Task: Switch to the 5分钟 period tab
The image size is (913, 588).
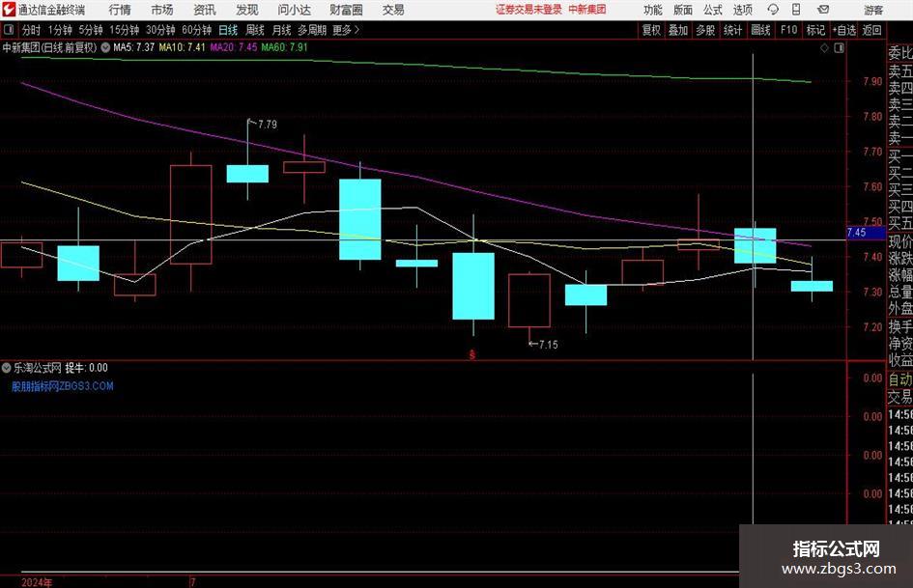Action: point(90,30)
